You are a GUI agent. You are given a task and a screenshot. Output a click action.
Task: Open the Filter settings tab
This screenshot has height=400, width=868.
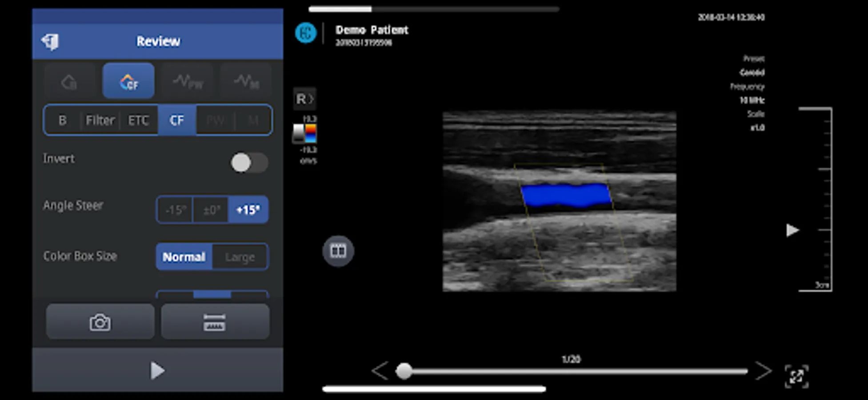click(100, 120)
